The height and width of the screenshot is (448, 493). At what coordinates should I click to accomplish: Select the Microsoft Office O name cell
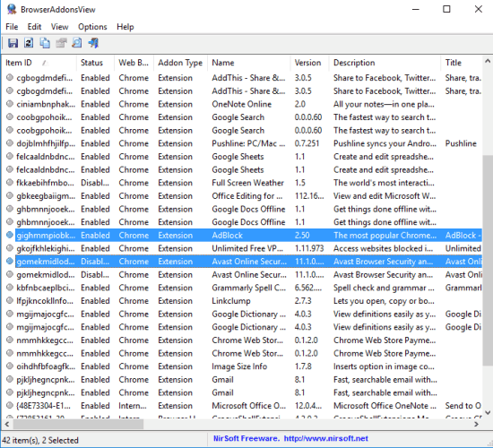coord(248,406)
